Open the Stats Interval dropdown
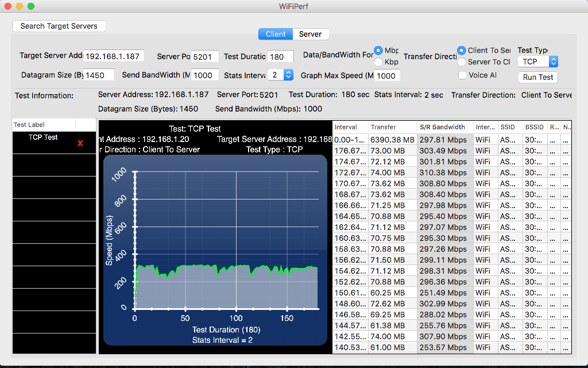 282,75
